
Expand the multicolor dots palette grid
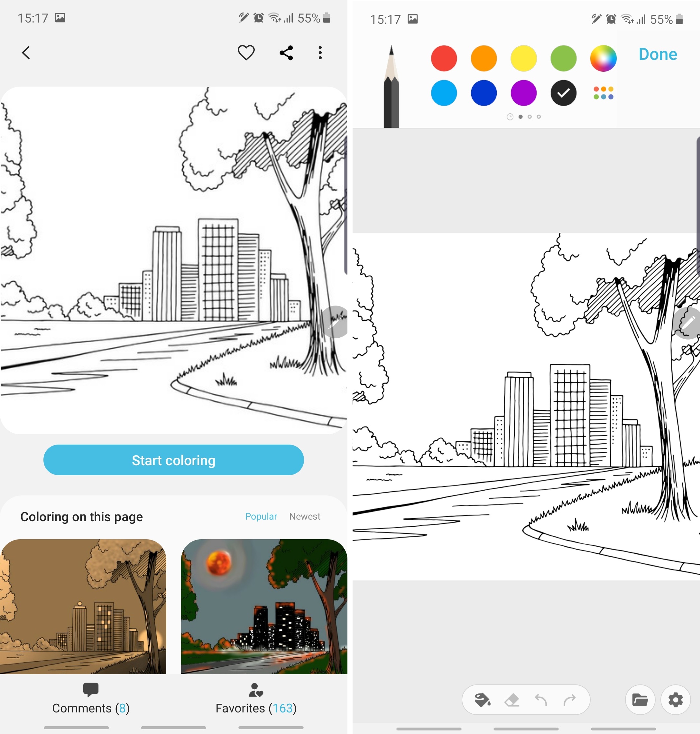[x=603, y=93]
